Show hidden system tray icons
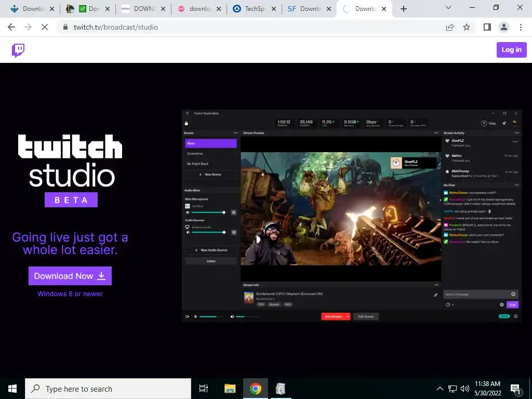 (x=440, y=389)
